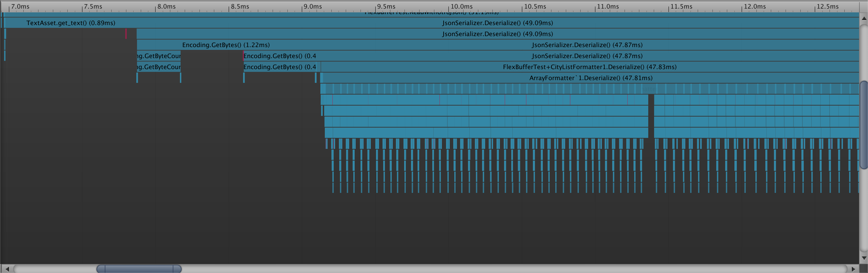Screen dimensions: 868x273
Task: Grab the horizontal scrollbar thumb's center
Action: [139, 269]
